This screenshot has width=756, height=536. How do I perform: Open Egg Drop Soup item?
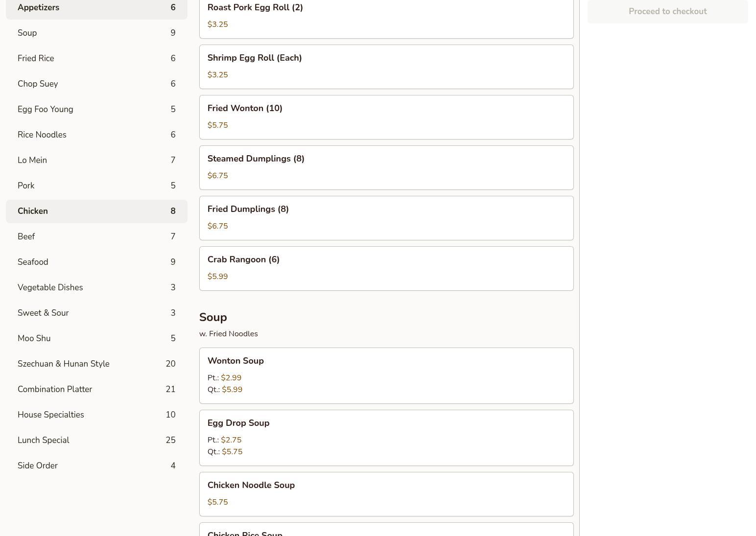(386, 438)
